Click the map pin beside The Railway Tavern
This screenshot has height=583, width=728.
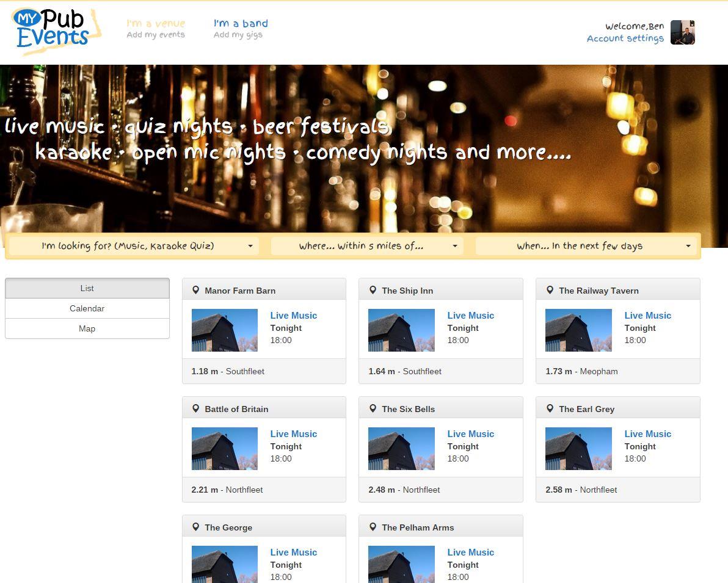(550, 290)
